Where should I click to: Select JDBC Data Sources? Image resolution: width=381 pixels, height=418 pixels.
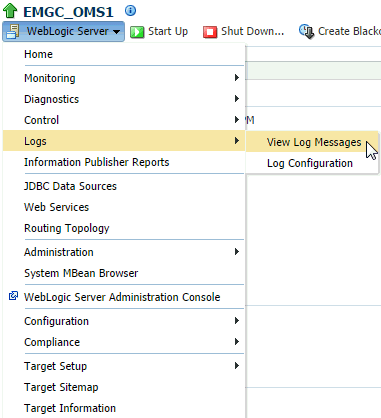[x=70, y=186]
